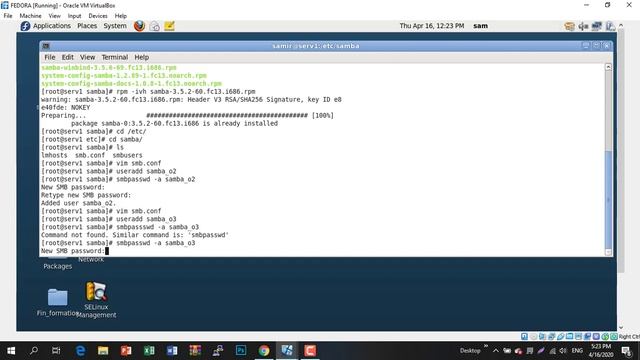Image resolution: width=640 pixels, height=360 pixels.
Task: Open VirtualBox File menu
Action: [x=8, y=16]
